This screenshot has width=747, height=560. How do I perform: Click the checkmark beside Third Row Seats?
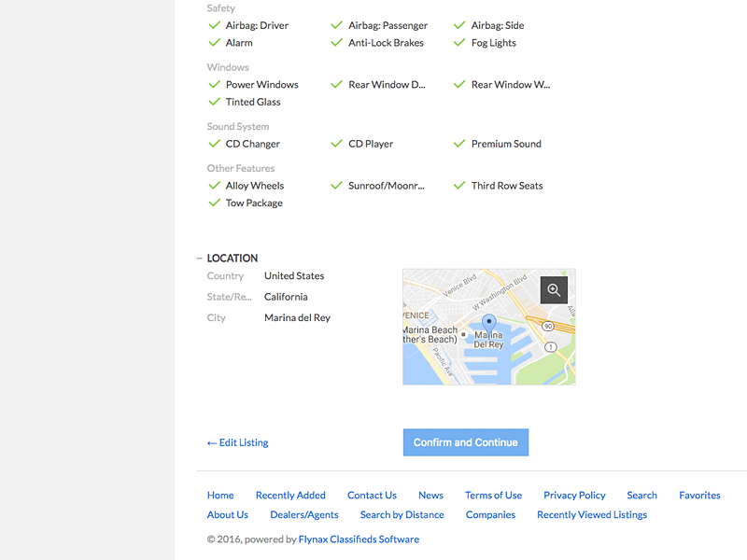[459, 185]
